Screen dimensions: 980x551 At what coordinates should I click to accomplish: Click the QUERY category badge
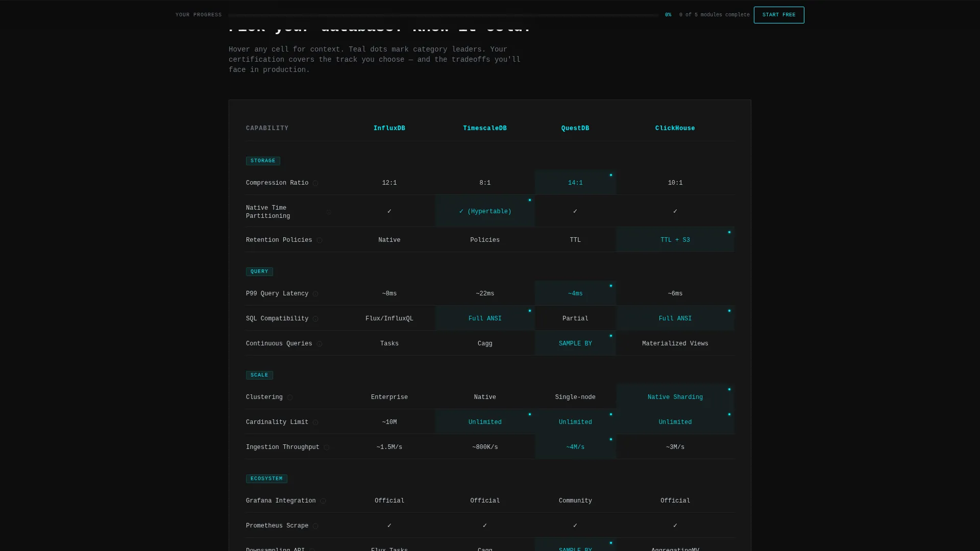[x=259, y=271]
